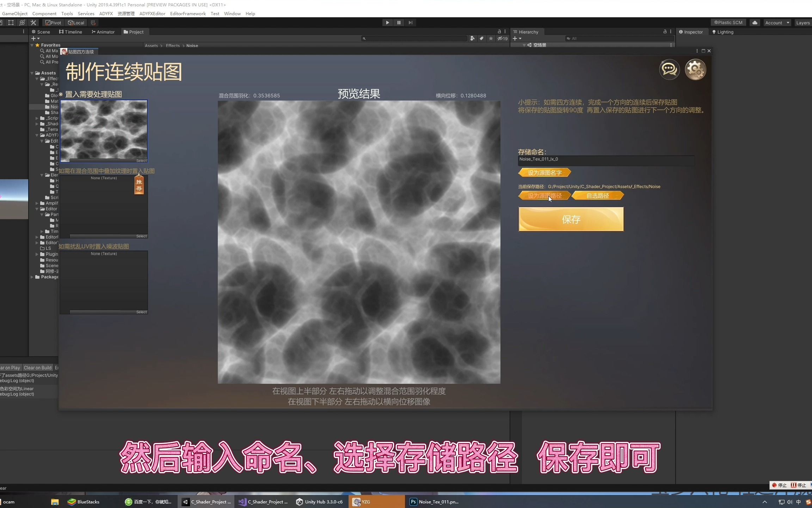
Task: Open the Account dropdown
Action: [777, 22]
